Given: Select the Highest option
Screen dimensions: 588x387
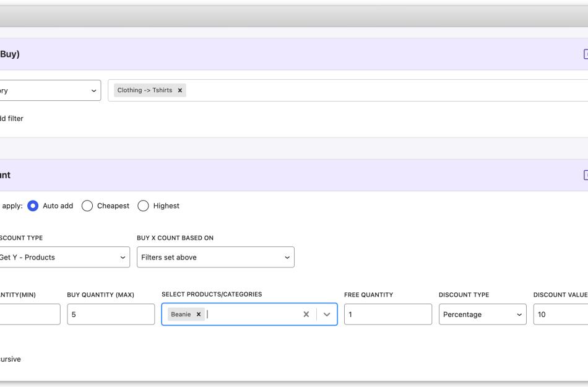Looking at the screenshot, I should pos(143,206).
